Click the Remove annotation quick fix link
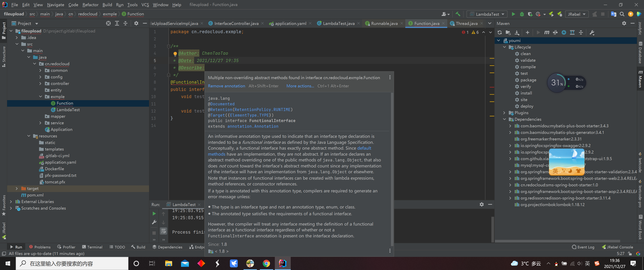The width and height of the screenshot is (644, 270). click(226, 86)
